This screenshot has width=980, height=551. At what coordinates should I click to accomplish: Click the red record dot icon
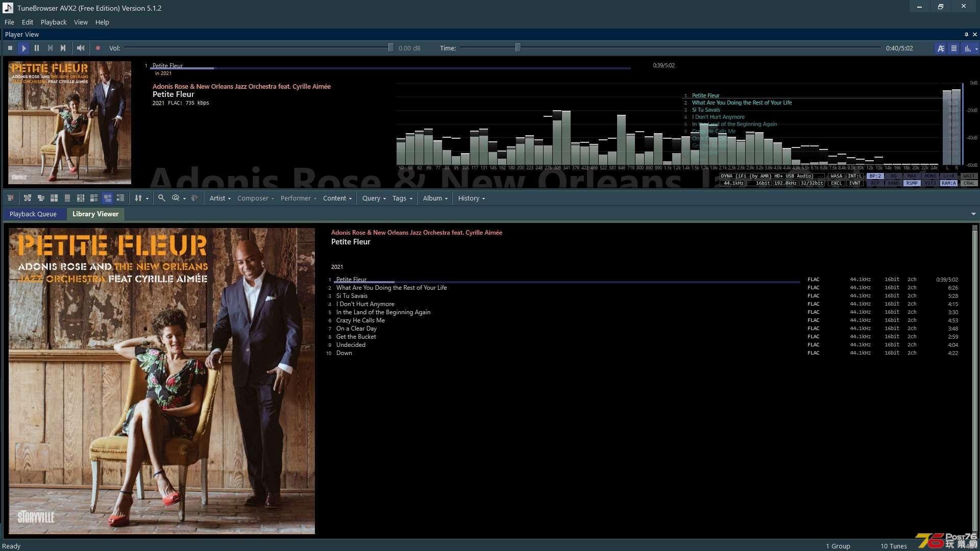click(98, 48)
